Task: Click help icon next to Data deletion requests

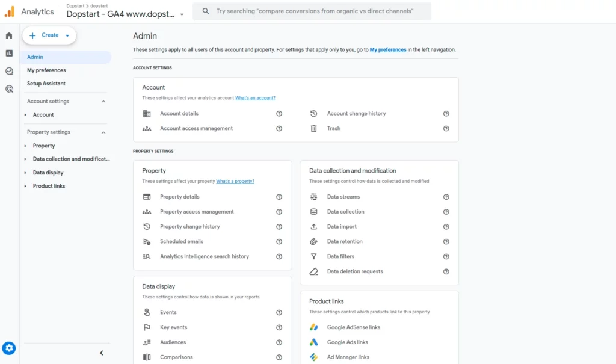Action: pyautogui.click(x=446, y=271)
